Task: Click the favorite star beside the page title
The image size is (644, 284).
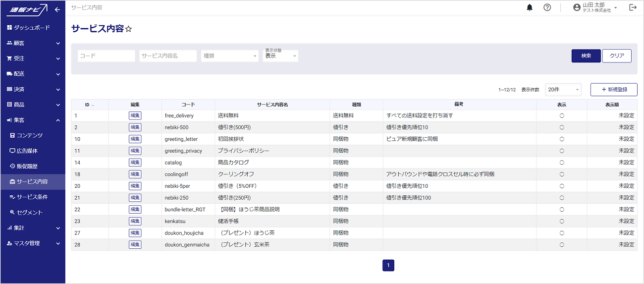Action: [x=129, y=29]
